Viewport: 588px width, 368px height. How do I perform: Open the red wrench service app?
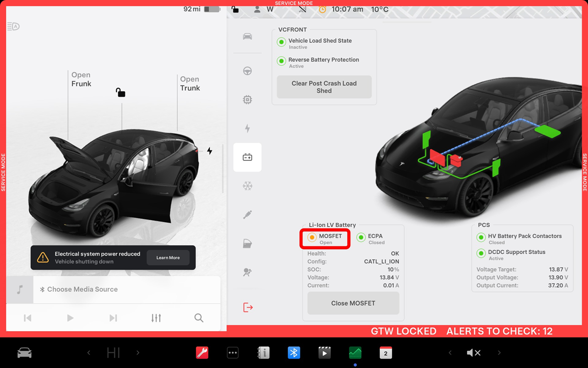tap(202, 353)
